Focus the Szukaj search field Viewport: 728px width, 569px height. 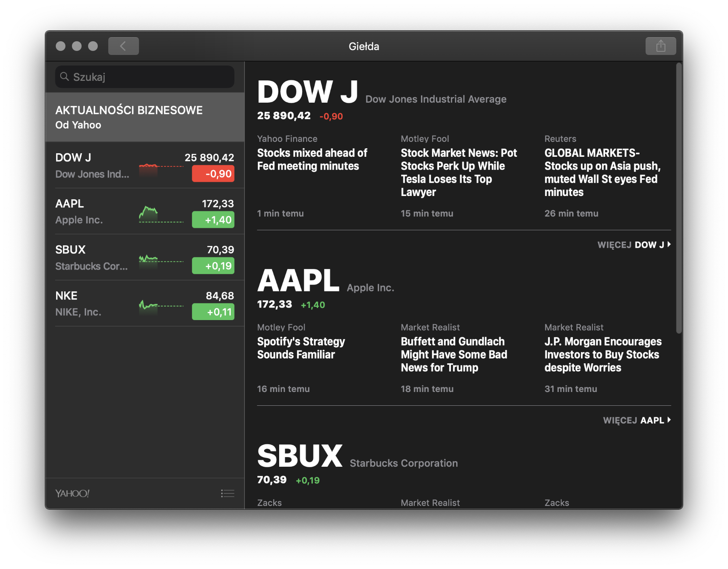coord(145,77)
